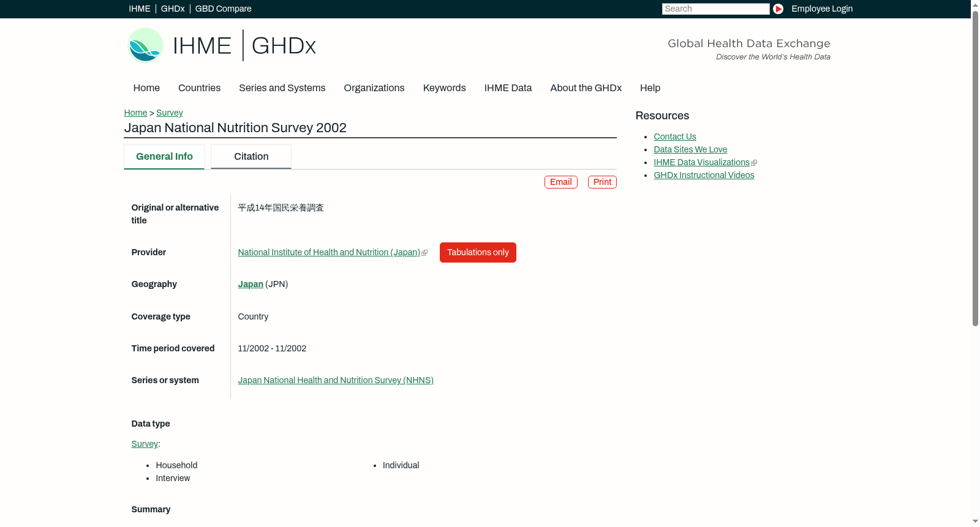Select the General Info tab
The height and width of the screenshot is (527, 980).
click(x=164, y=157)
